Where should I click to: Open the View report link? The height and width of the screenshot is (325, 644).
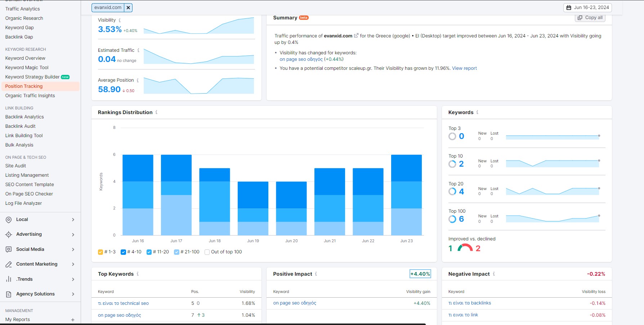(x=464, y=68)
